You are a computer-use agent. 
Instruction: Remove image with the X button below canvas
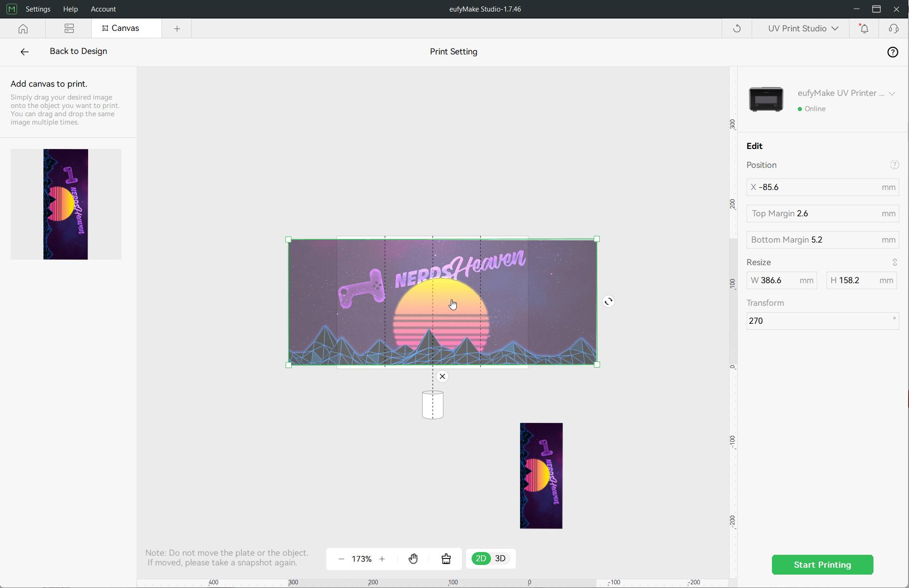pos(442,376)
